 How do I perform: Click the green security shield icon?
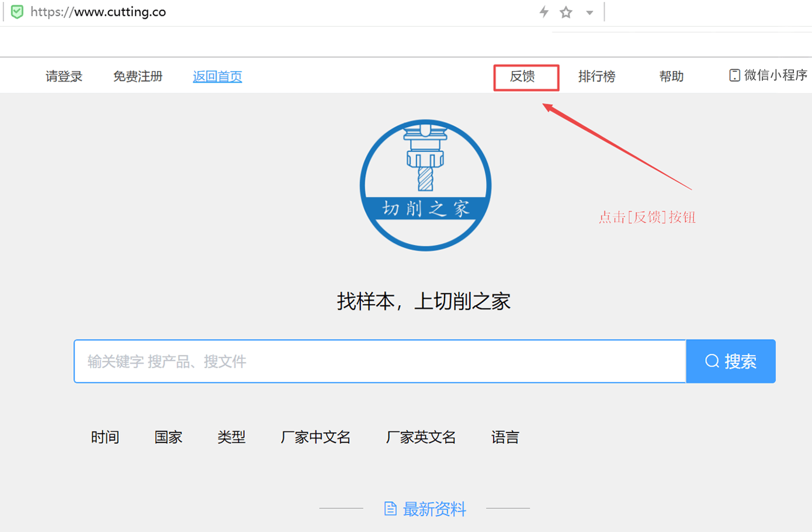click(x=18, y=12)
